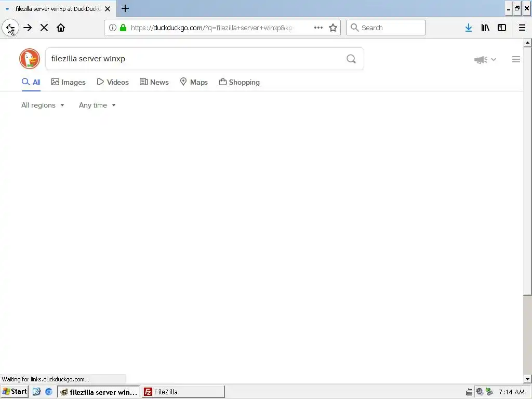The width and height of the screenshot is (532, 399).
Task: Open the downloads arrow panel
Action: pyautogui.click(x=469, y=28)
